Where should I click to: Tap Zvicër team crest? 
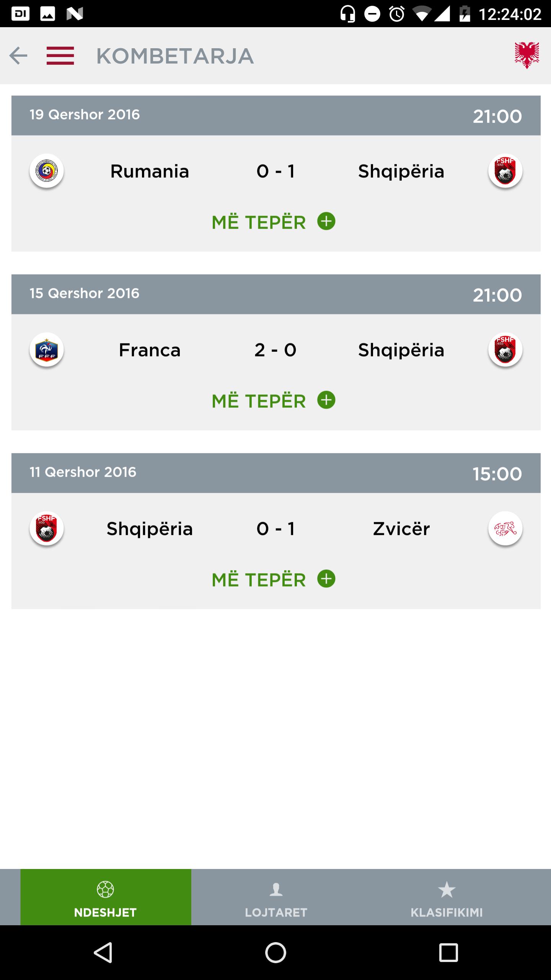point(505,529)
